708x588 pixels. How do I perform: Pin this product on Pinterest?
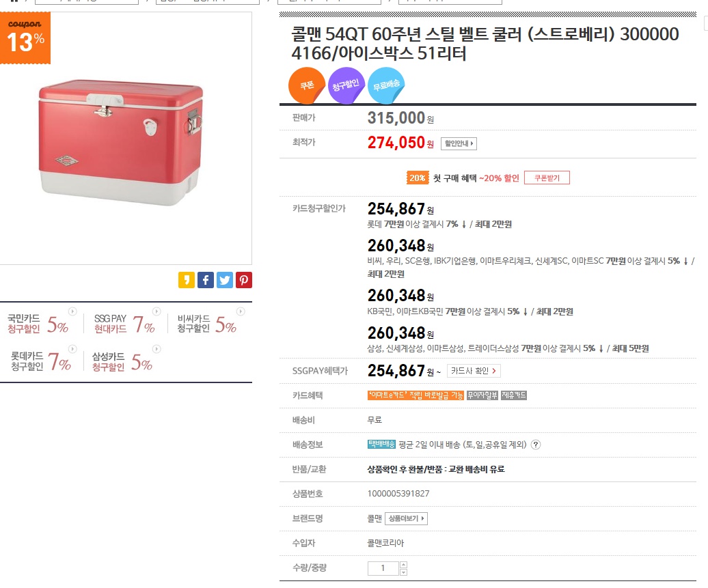[244, 279]
